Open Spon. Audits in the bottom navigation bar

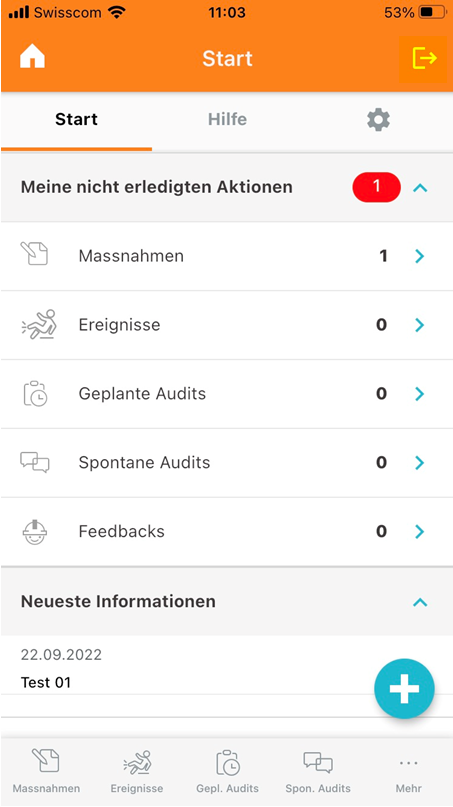318,771
